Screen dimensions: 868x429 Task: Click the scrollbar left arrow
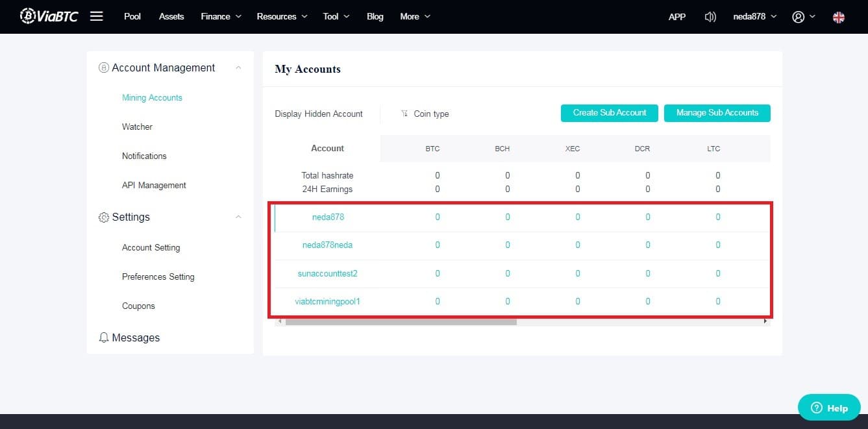[x=280, y=321]
